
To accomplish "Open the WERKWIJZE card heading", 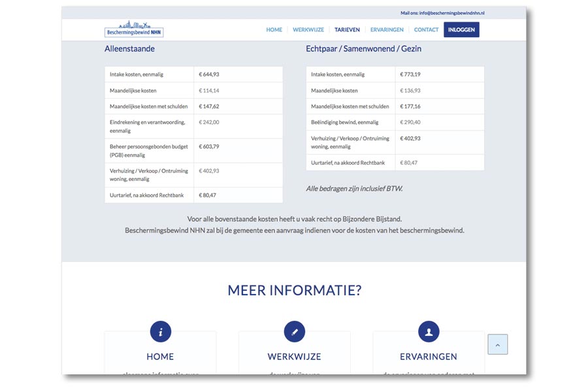I will pos(294,357).
